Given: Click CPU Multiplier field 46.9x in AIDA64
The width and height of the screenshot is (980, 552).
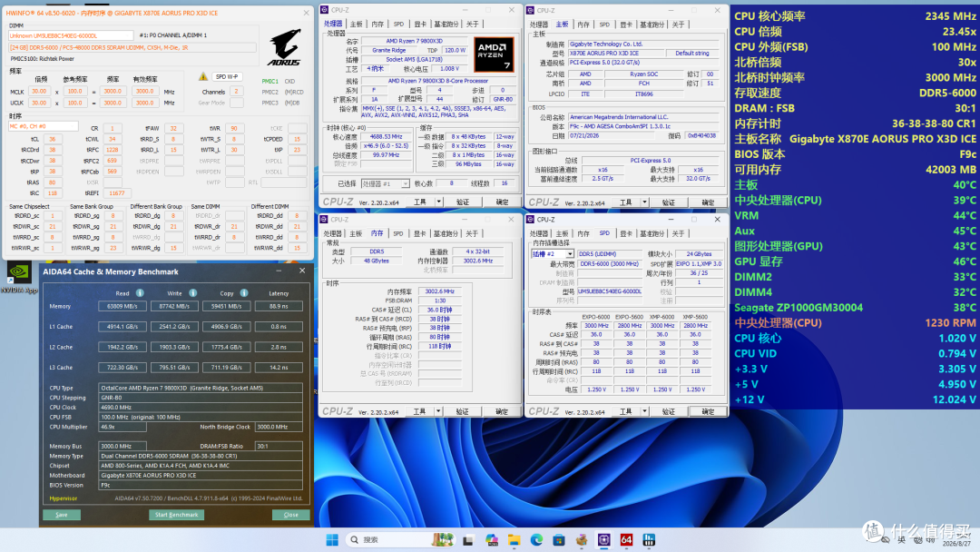Looking at the screenshot, I should tap(122, 427).
